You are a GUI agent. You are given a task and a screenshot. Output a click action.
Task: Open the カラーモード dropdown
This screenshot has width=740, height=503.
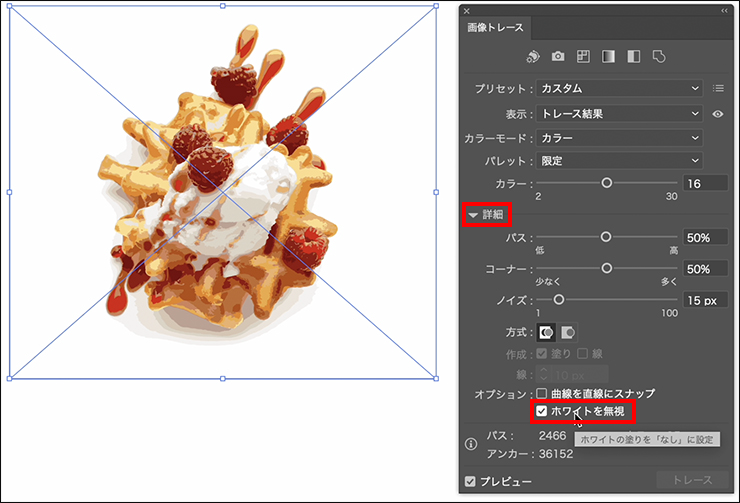(619, 137)
